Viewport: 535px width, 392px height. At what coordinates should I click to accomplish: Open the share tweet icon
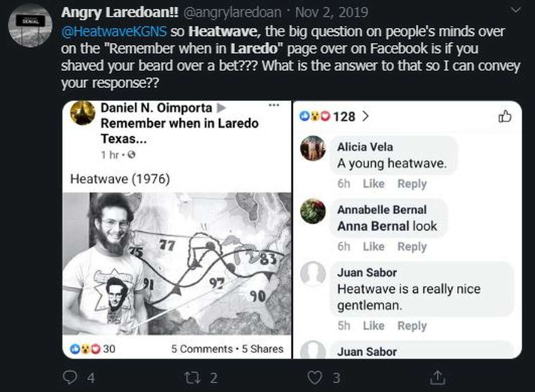click(x=438, y=378)
